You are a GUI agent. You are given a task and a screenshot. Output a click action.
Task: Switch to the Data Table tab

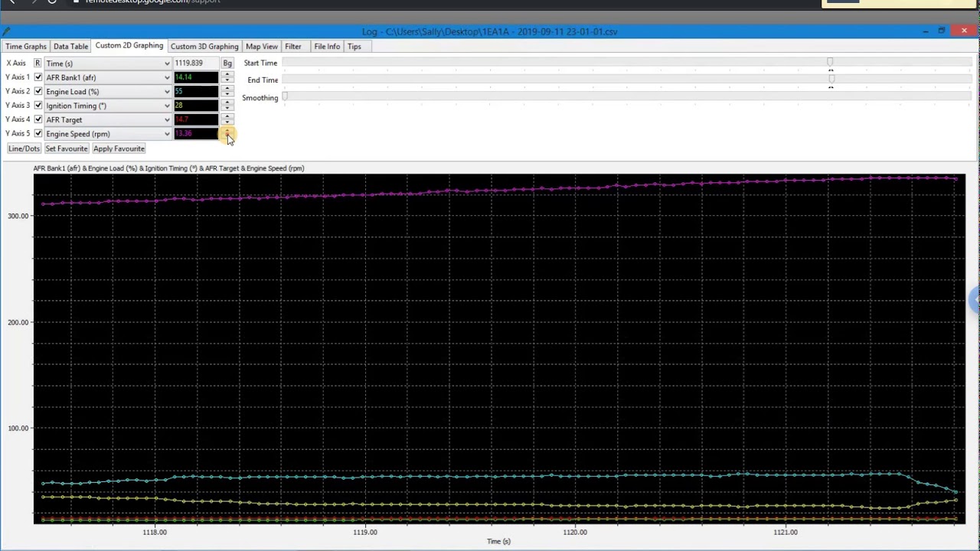coord(70,47)
